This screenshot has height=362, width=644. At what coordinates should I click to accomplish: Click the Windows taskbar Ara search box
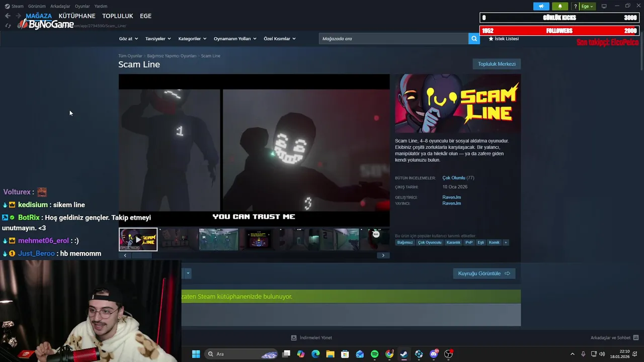pos(241,354)
